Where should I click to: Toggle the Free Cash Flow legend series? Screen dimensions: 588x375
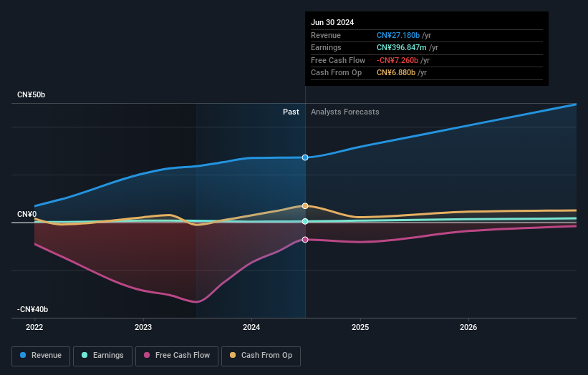pos(177,356)
